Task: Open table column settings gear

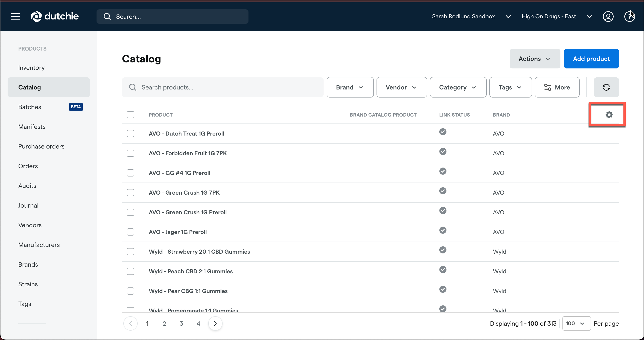Action: 609,115
